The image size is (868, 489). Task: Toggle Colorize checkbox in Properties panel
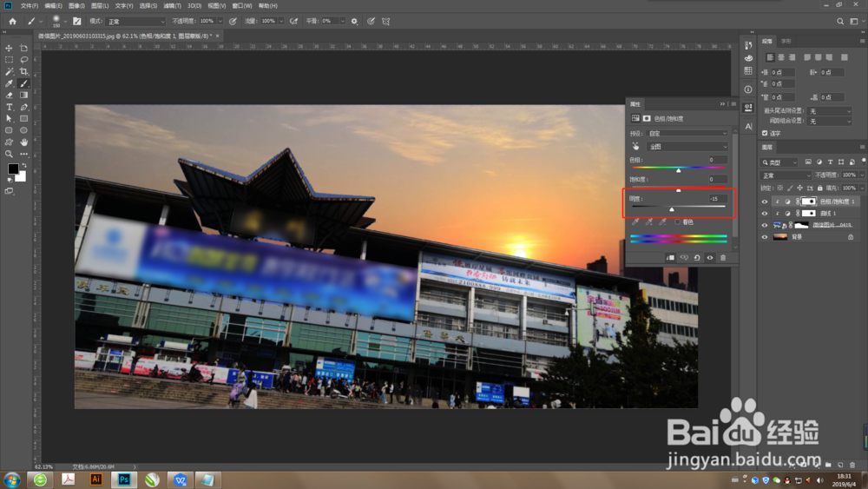tap(678, 222)
